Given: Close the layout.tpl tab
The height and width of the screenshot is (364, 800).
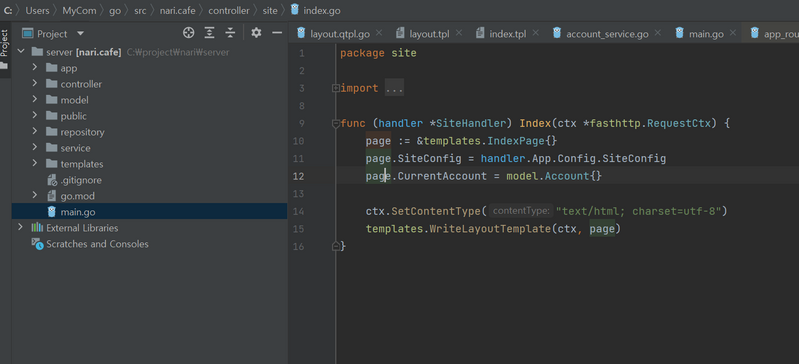Looking at the screenshot, I should pyautogui.click(x=458, y=33).
